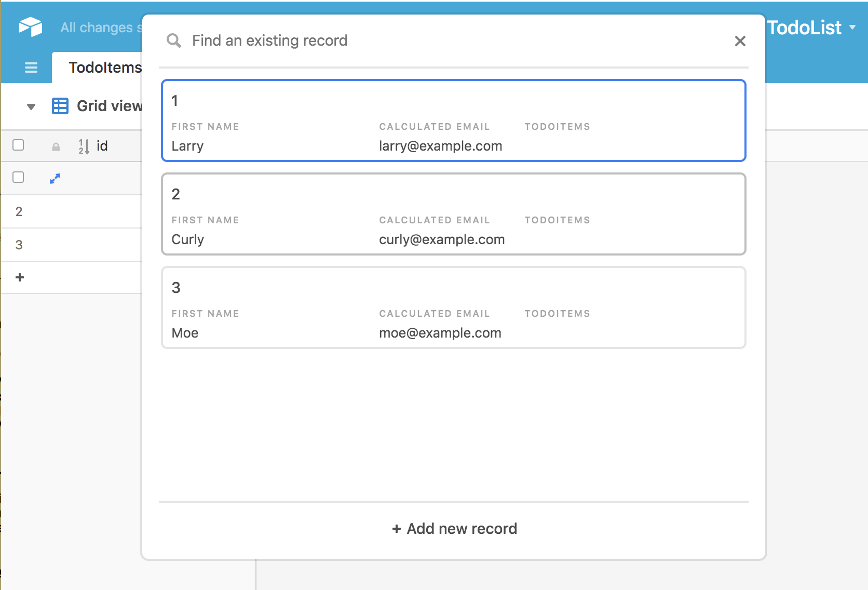Select the Curly record card
868x590 pixels.
point(453,214)
